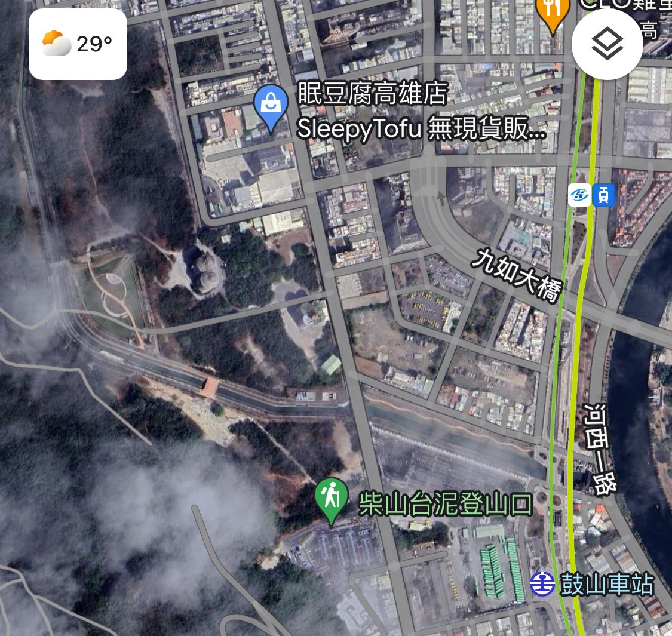This screenshot has width=672, height=636.
Task: Click the sun-and-cloud weather icon
Action: [57, 43]
